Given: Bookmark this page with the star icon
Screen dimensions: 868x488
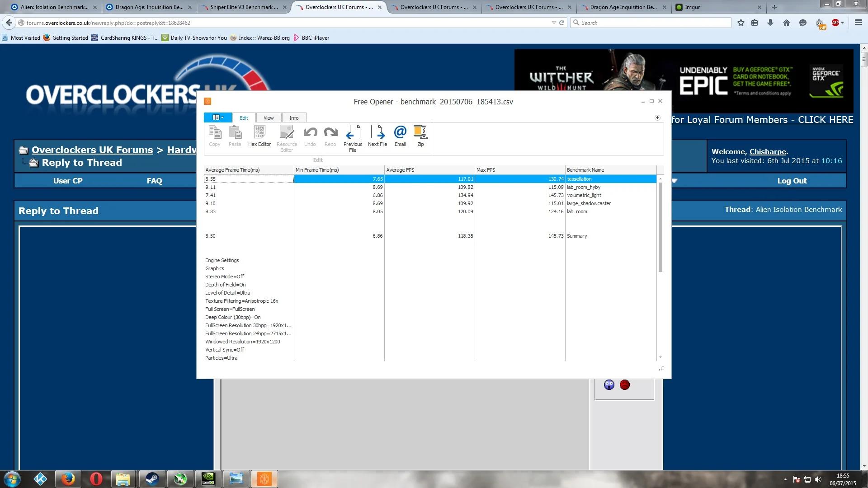Looking at the screenshot, I should click(x=741, y=23).
